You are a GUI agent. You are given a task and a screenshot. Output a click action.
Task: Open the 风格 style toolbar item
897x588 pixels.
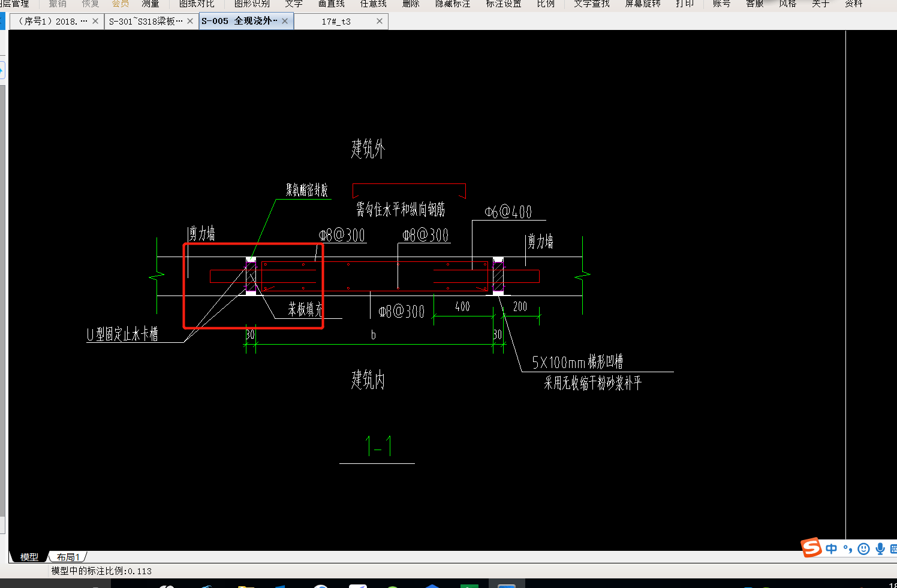787,4
